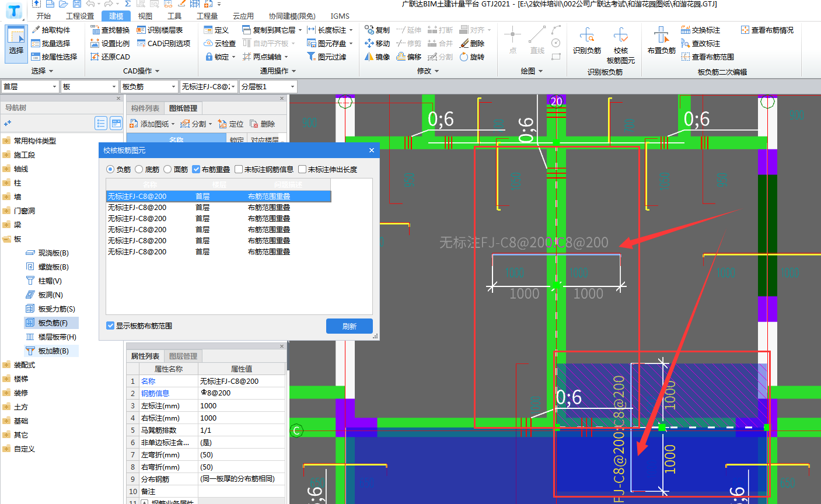Click 查看布筋情况 view rebar status
Image resolution: width=821 pixels, height=504 pixels.
click(767, 30)
